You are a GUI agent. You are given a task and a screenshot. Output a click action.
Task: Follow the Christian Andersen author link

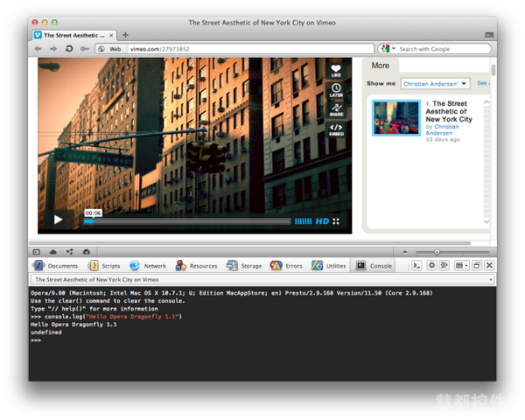tap(442, 129)
